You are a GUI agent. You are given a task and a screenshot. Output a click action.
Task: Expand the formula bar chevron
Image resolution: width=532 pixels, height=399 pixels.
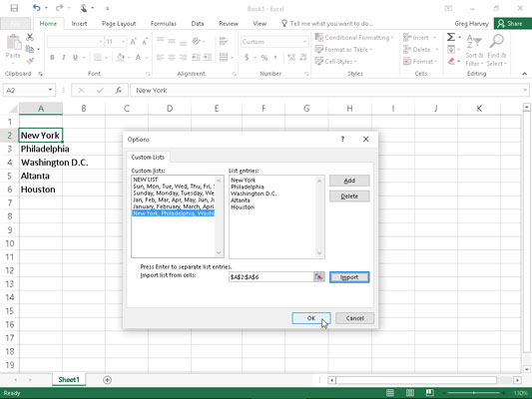525,90
